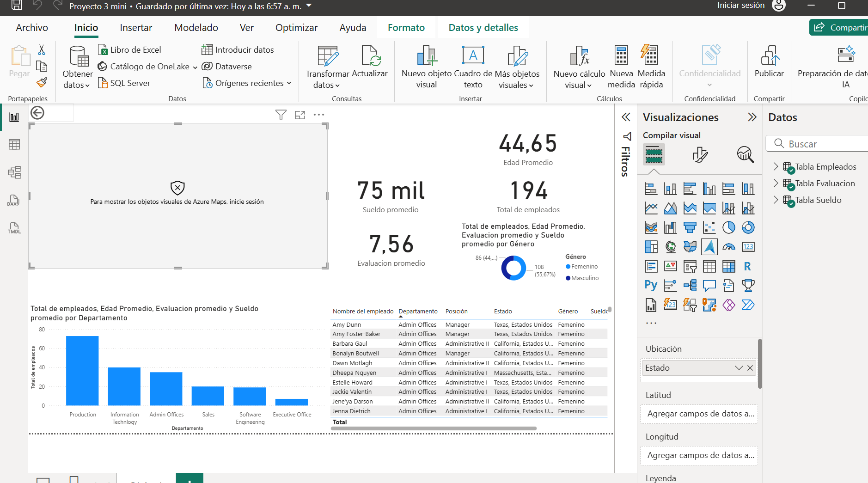Click the Back arrow button on canvas
Image resolution: width=868 pixels, height=483 pixels.
point(37,113)
